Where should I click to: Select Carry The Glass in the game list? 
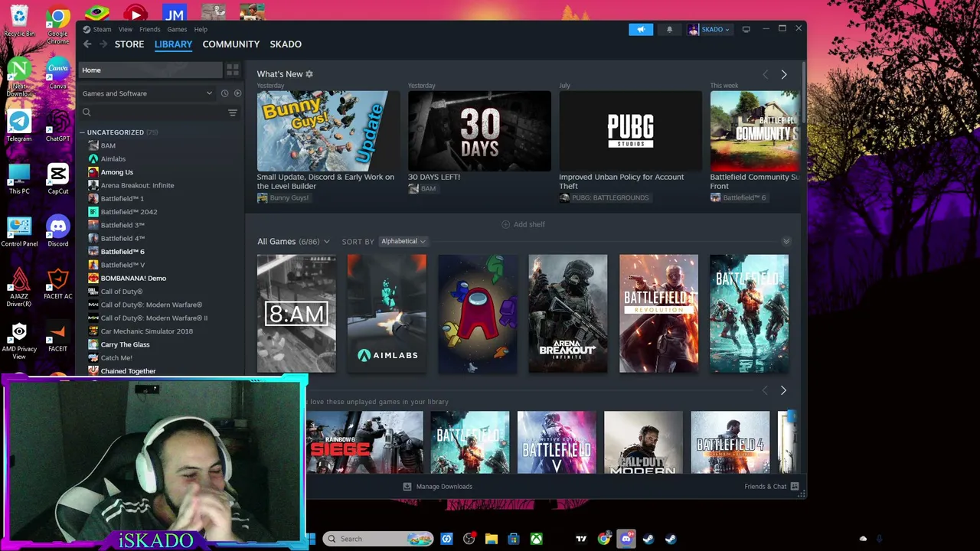point(125,344)
